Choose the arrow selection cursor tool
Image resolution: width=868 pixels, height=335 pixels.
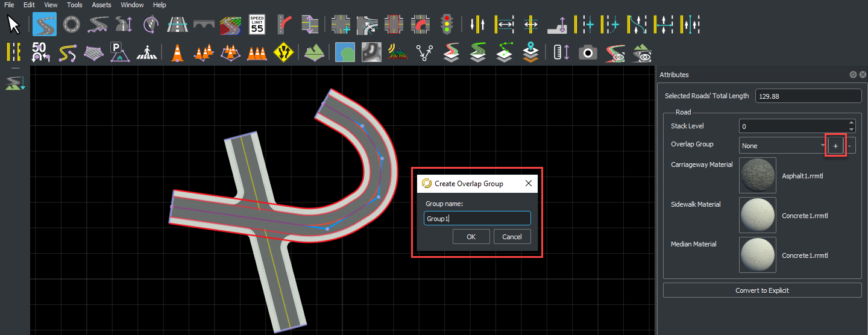tap(14, 25)
